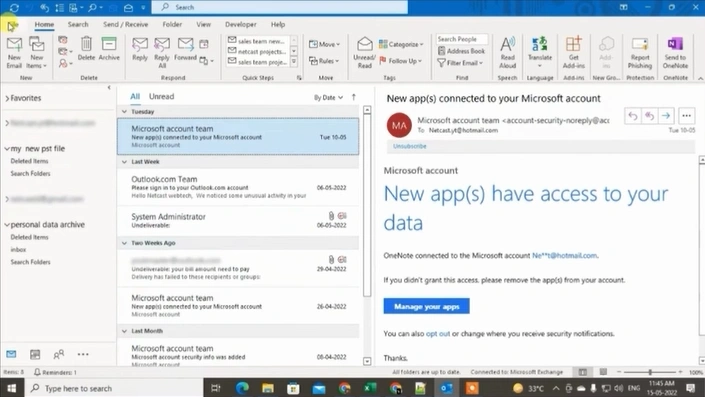Open more actions ellipsis in reading pane
The image size is (705, 397).
pyautogui.click(x=686, y=116)
